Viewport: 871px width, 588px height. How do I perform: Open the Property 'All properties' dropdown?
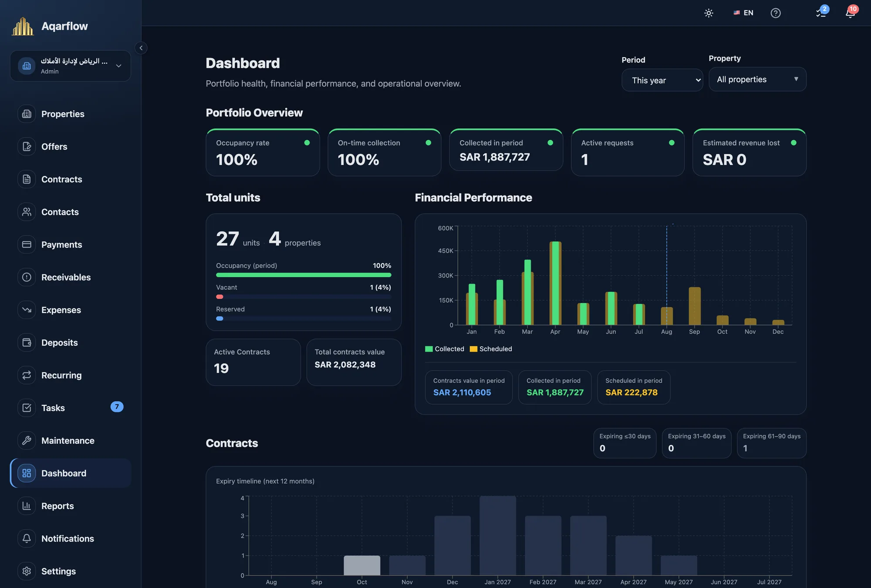(x=757, y=79)
